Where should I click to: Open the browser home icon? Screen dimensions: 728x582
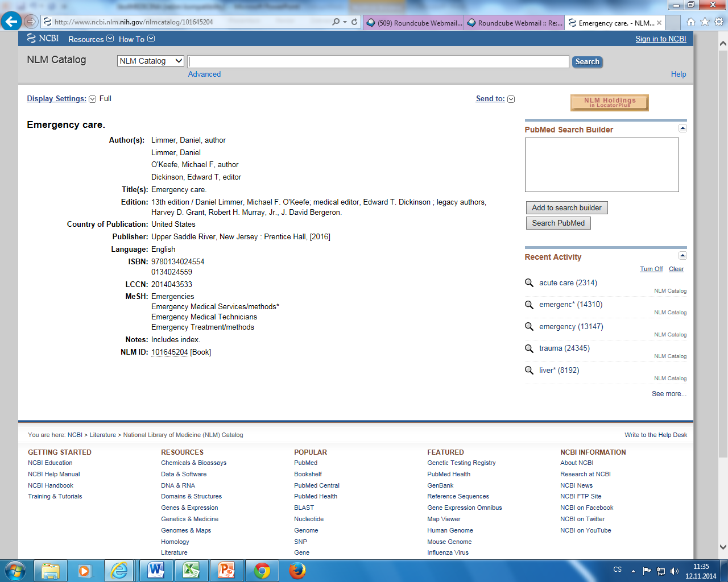[691, 22]
